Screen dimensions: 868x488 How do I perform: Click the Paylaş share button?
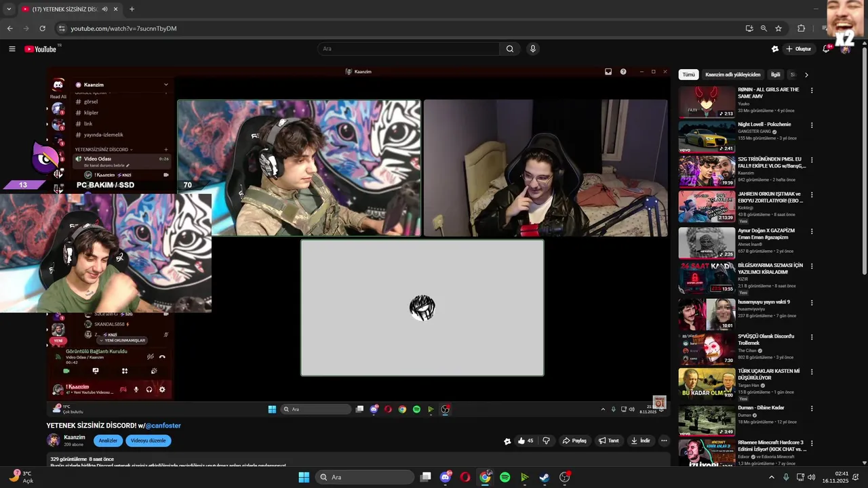pyautogui.click(x=574, y=441)
